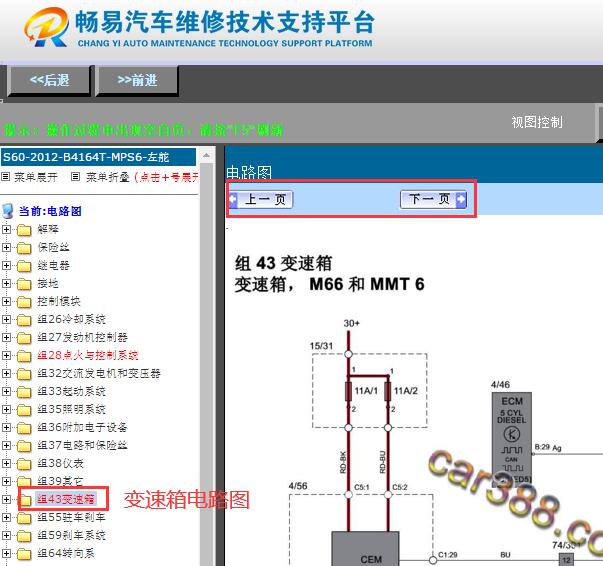Click folder icon next to 组26冷却系统
Viewport: 603px width, 566px height.
pos(24,320)
